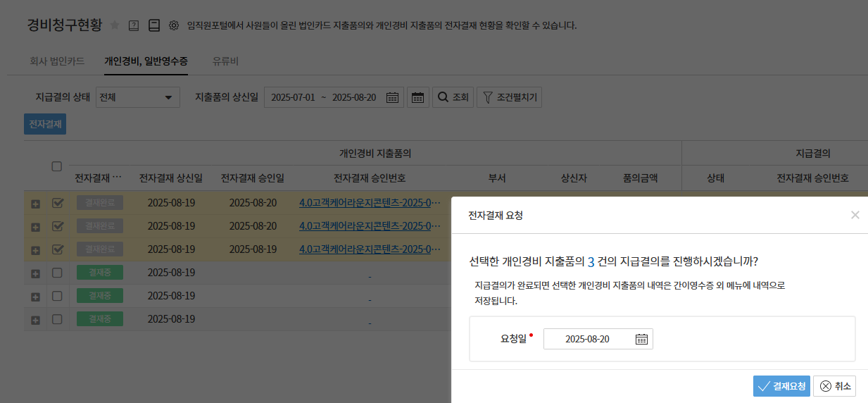Click the 취소 button in dialog
This screenshot has width=868, height=403.
835,386
